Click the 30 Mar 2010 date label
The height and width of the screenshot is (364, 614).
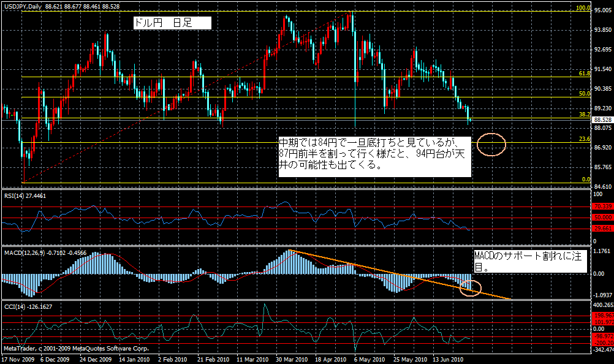(x=291, y=359)
